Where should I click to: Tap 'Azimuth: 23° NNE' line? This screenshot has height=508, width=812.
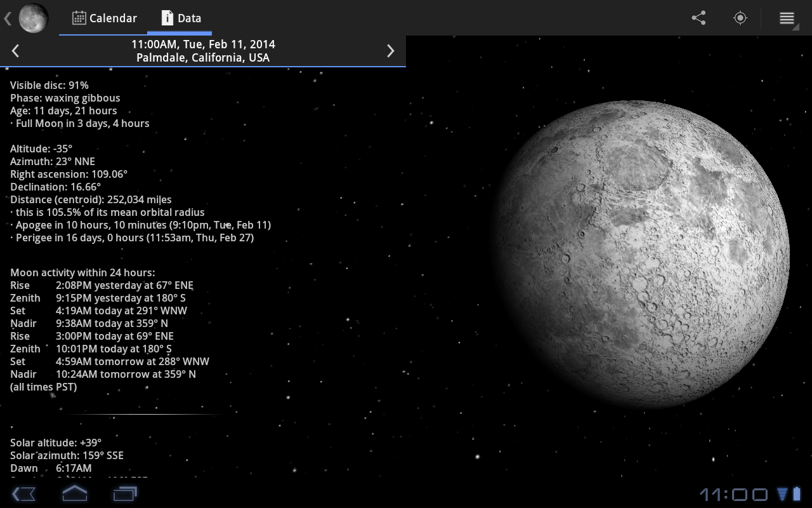(x=53, y=161)
